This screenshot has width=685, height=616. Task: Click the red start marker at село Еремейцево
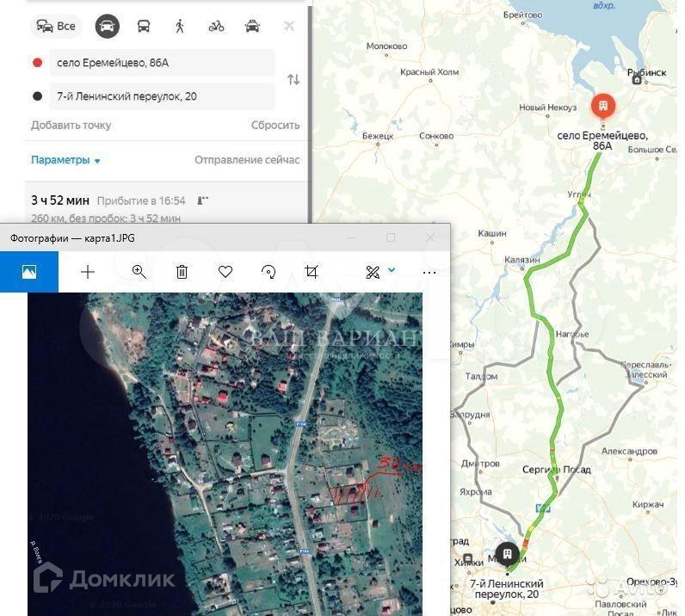coord(603,106)
